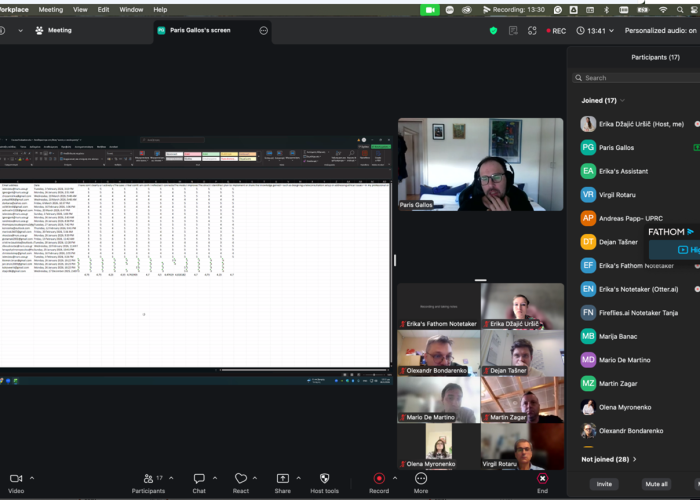This screenshot has height=500, width=700.
Task: Collapse the Joined (17) participants list
Action: pos(624,100)
